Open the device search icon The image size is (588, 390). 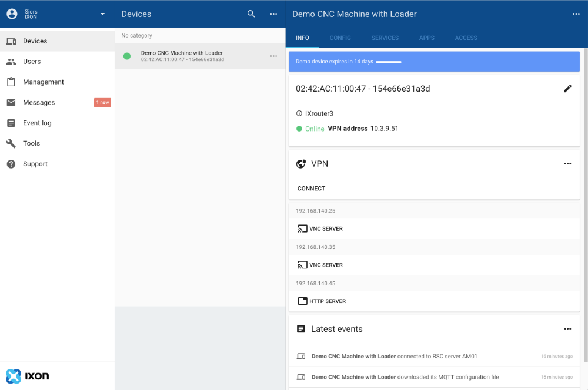(x=250, y=14)
